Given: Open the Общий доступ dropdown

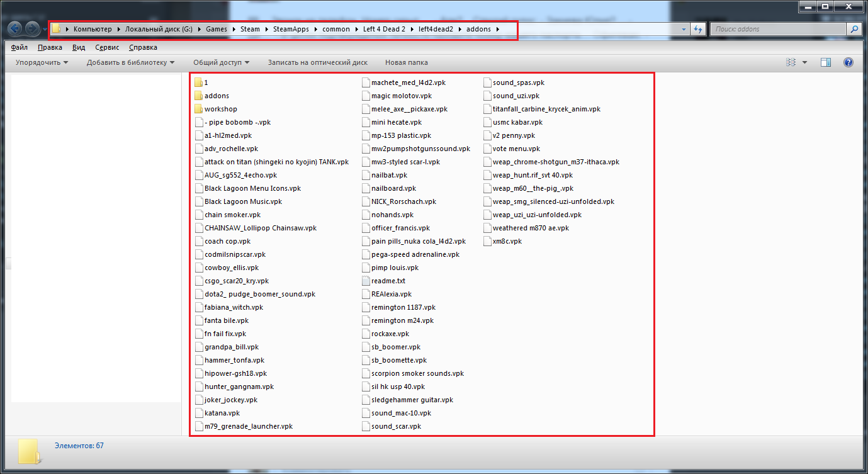Looking at the screenshot, I should point(221,62).
